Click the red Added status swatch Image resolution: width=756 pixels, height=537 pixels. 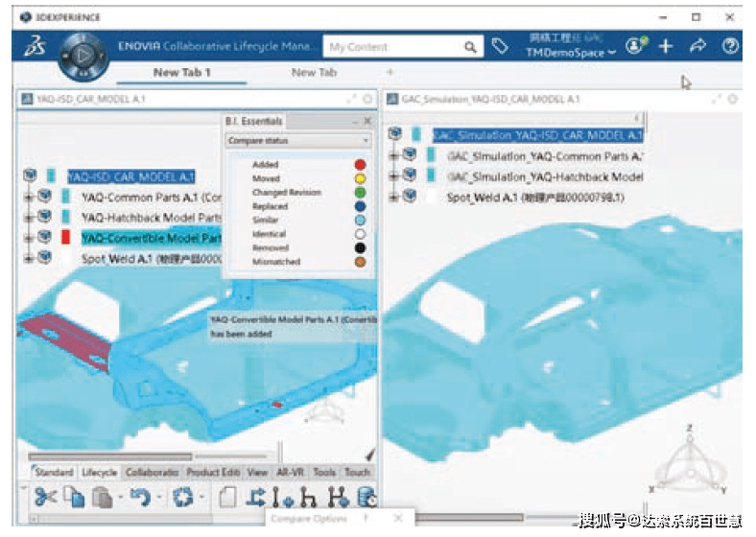click(x=360, y=164)
